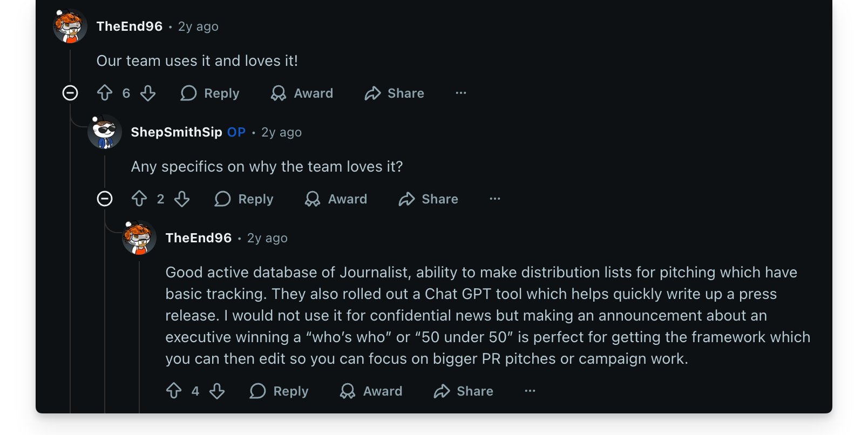Open ShepSmithSip's user profile link
The image size is (868, 435).
pos(177,132)
